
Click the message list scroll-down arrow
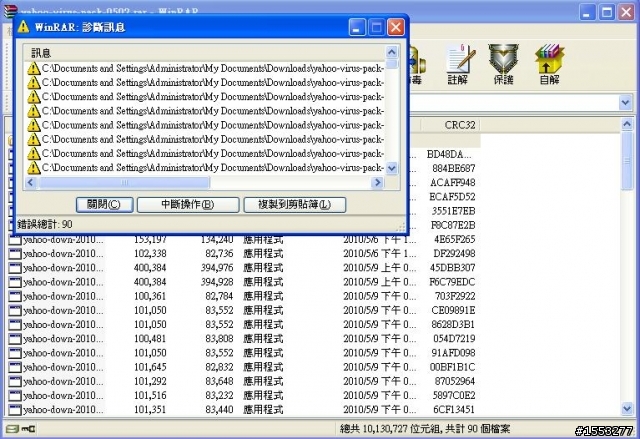[x=392, y=168]
